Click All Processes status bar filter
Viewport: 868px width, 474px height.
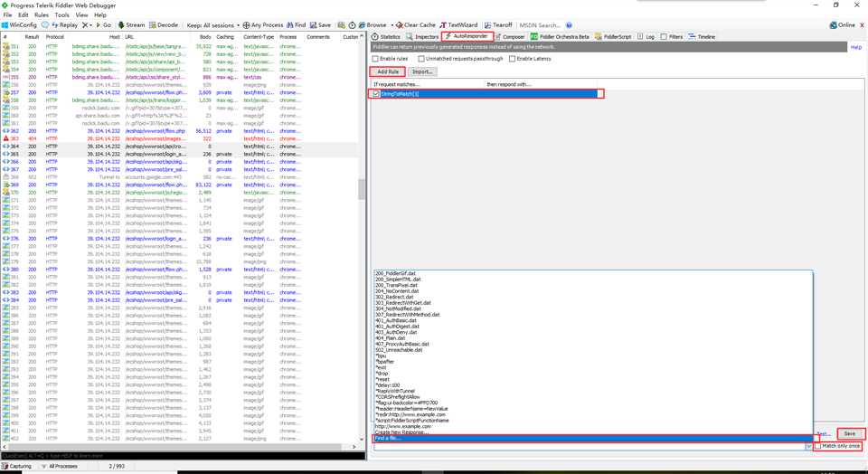pyautogui.click(x=60, y=466)
